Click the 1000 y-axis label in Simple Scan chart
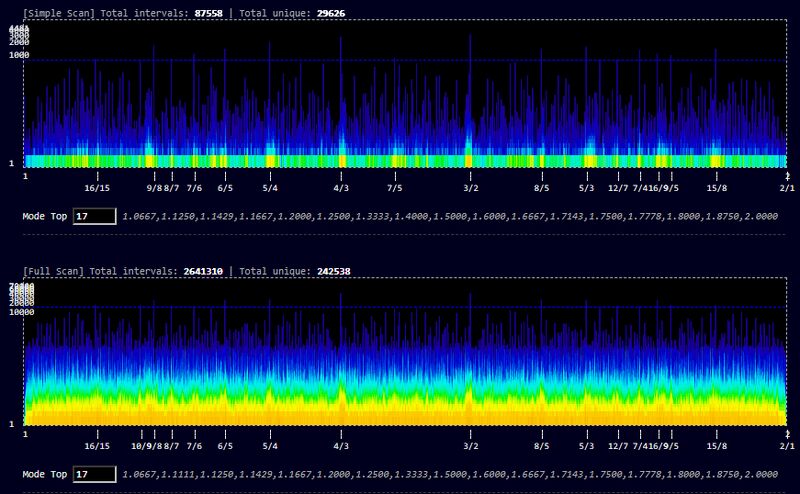This screenshot has height=494, width=800. [19, 55]
